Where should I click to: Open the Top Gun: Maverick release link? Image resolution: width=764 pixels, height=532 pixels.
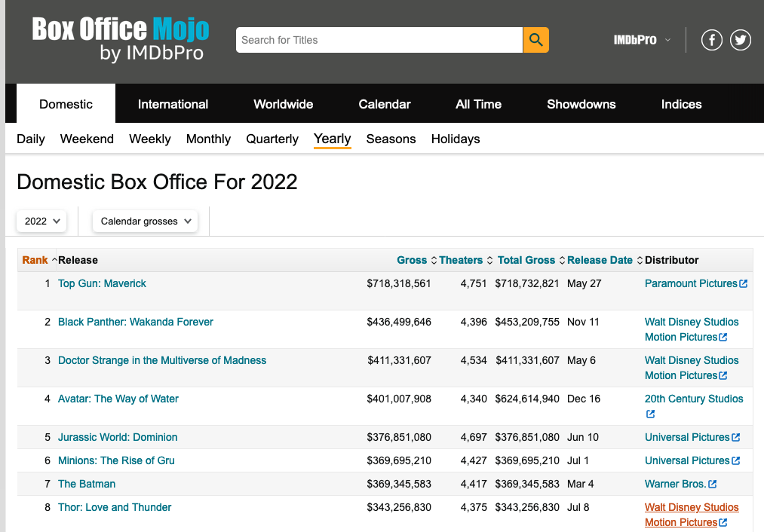click(x=102, y=283)
